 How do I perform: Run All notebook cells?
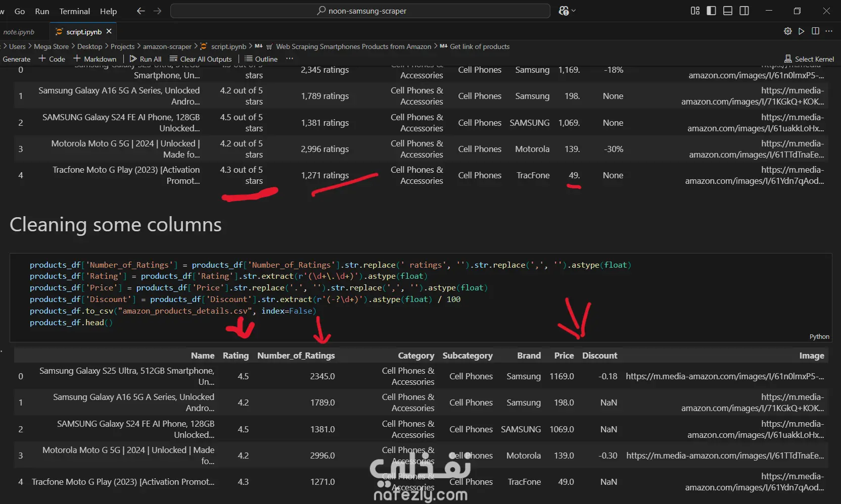[146, 59]
